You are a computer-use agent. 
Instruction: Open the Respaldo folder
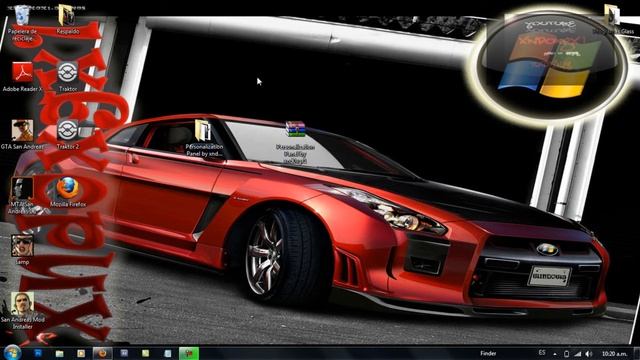pyautogui.click(x=67, y=20)
